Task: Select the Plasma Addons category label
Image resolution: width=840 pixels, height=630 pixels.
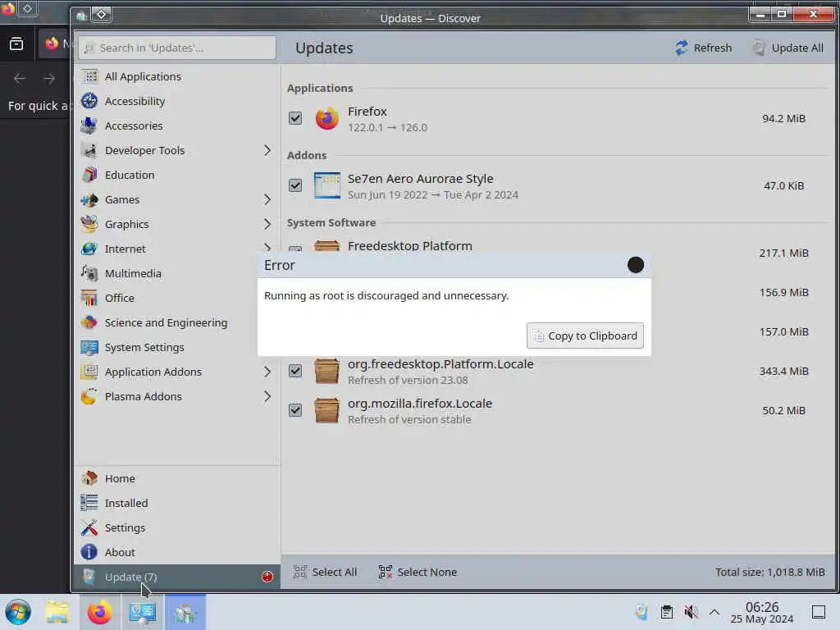Action: tap(143, 397)
